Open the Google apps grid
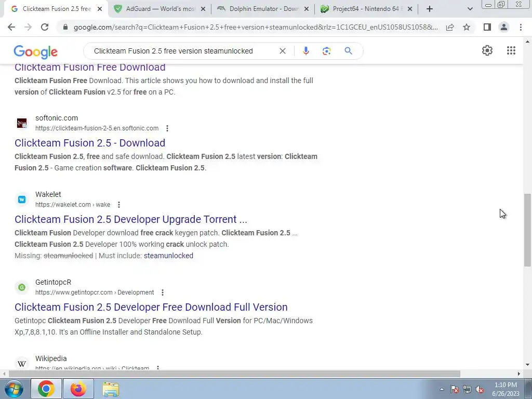532x399 pixels. pos(511,50)
